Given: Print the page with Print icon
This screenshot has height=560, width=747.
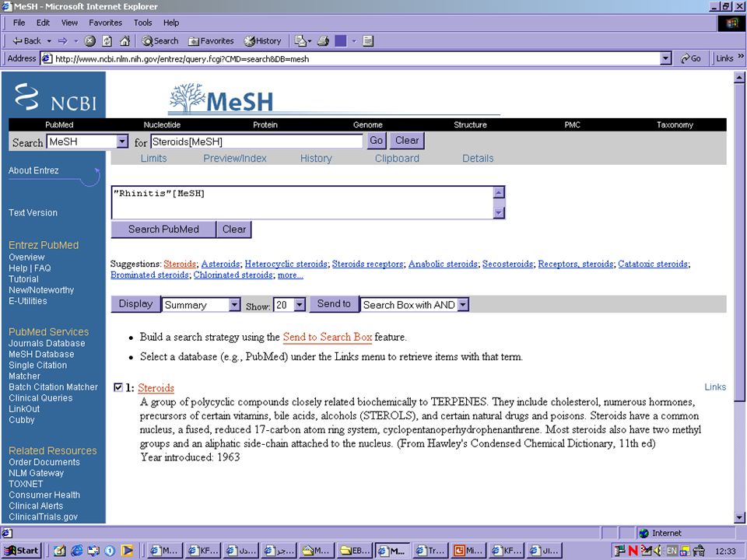Looking at the screenshot, I should pyautogui.click(x=324, y=41).
